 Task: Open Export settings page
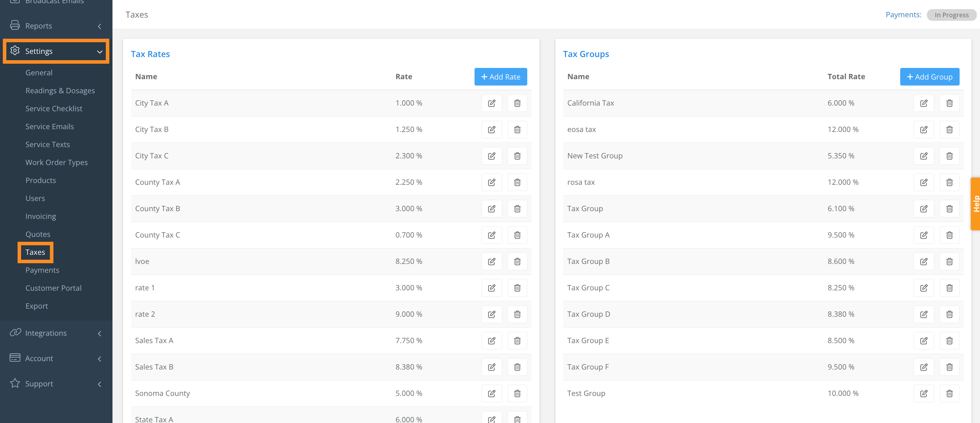[37, 306]
